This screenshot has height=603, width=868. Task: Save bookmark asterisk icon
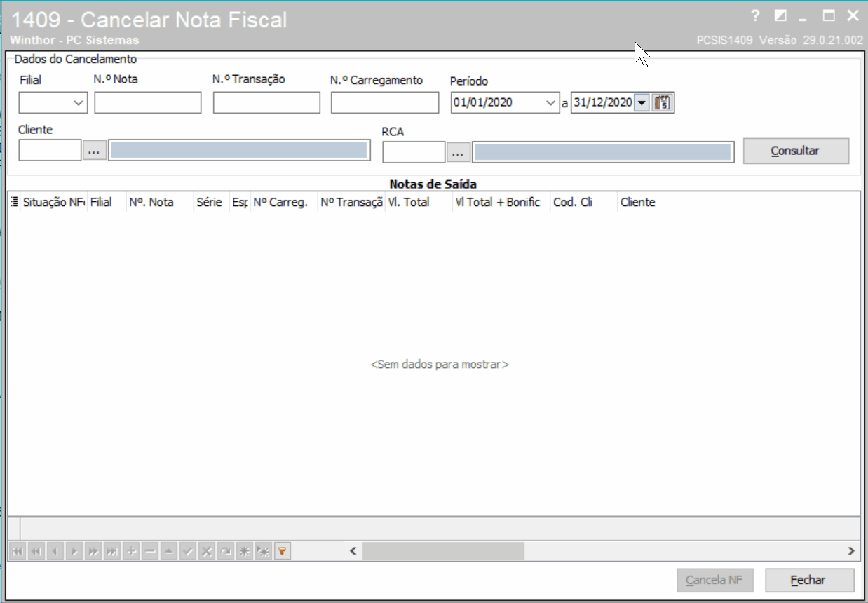click(244, 552)
